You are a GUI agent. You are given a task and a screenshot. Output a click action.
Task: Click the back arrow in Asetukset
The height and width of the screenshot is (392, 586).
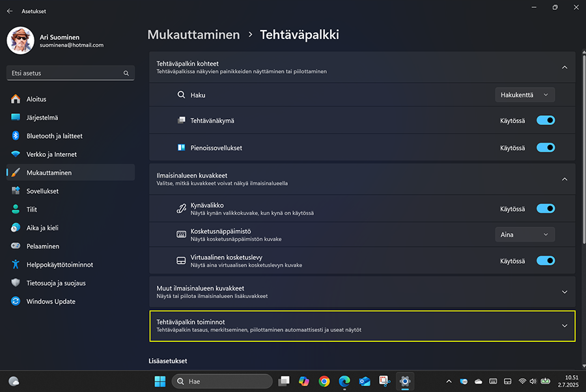tap(10, 11)
